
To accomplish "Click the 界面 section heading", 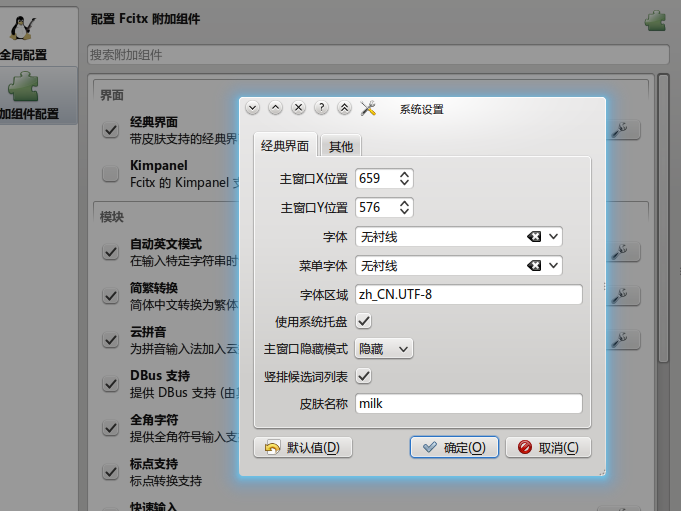I will point(112,95).
